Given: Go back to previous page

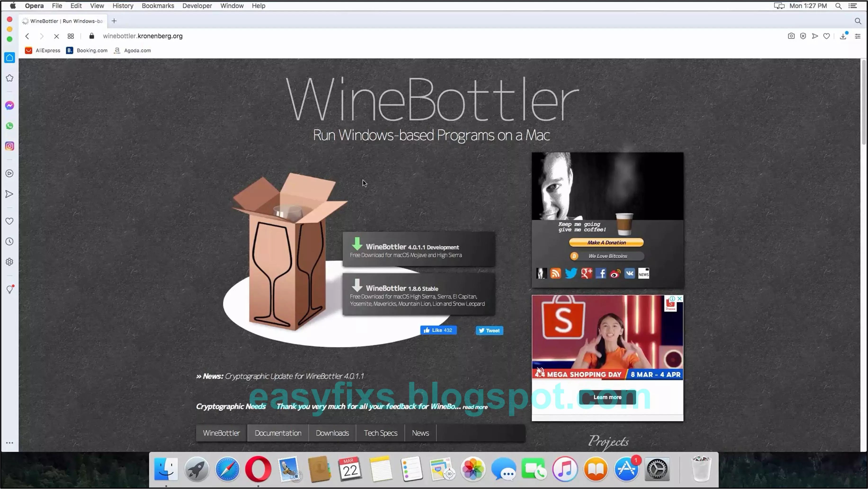Looking at the screenshot, I should [27, 36].
